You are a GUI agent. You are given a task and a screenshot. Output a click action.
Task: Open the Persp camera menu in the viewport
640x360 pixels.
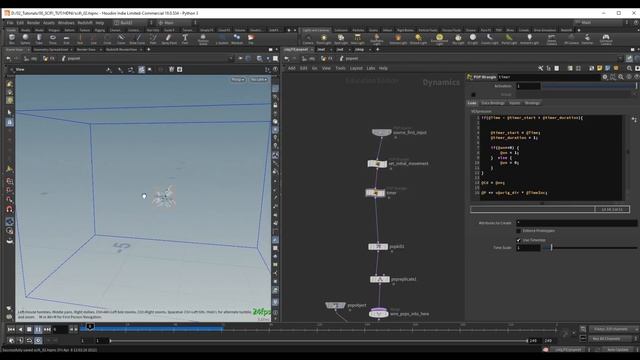(x=238, y=80)
